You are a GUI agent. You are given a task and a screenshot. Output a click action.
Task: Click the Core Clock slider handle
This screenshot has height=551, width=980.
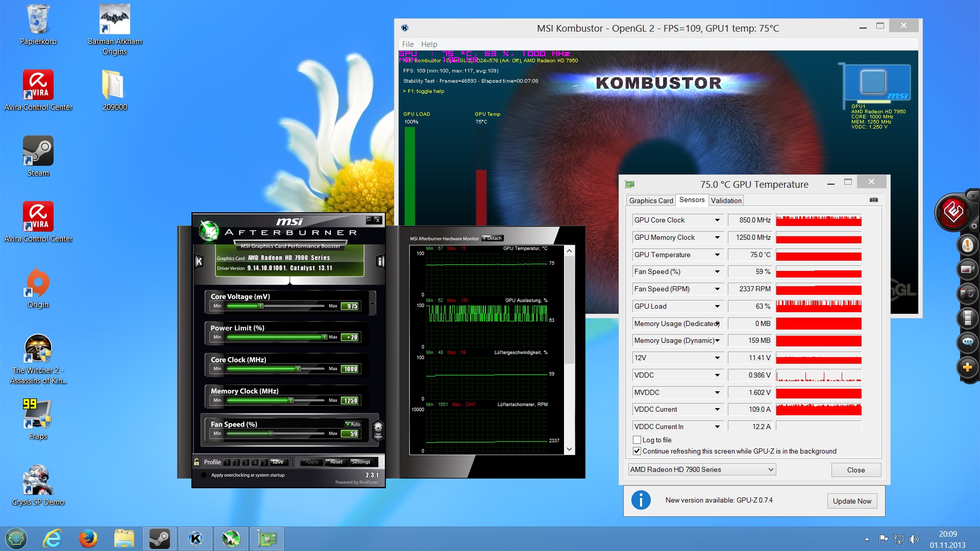(x=298, y=368)
